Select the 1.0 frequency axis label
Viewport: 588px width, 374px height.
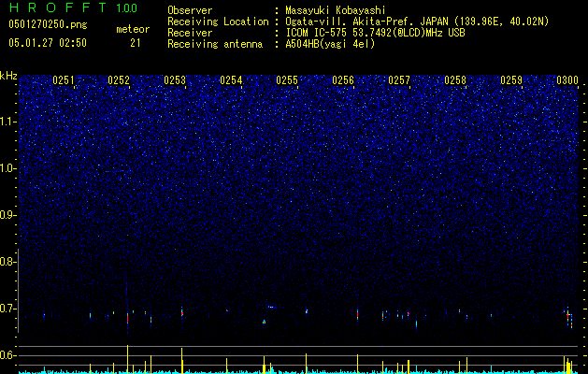tap(7, 168)
